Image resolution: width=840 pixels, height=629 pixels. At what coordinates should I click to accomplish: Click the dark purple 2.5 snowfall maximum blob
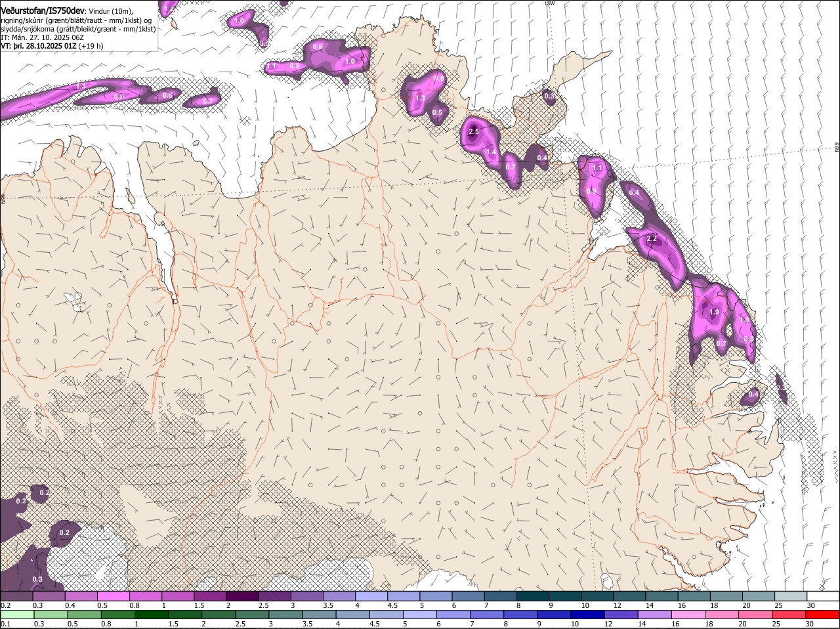click(x=473, y=132)
